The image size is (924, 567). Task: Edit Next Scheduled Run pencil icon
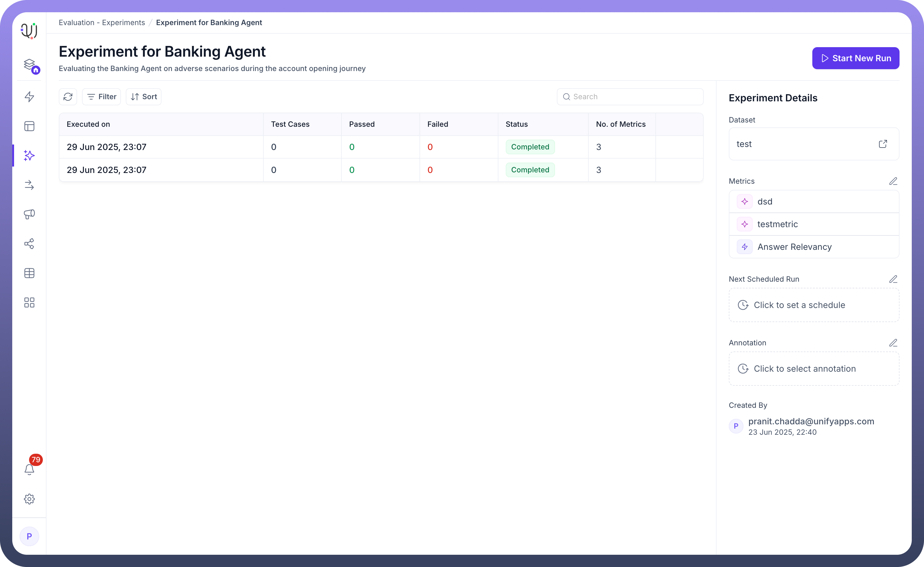893,279
